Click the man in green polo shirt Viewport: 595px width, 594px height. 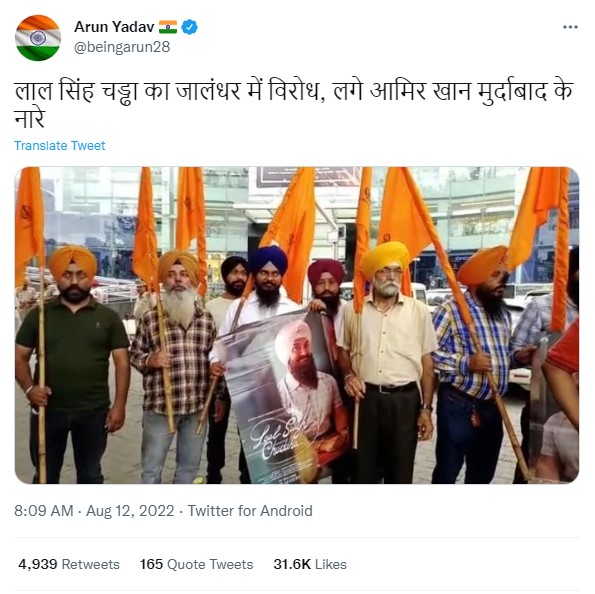coord(72,364)
